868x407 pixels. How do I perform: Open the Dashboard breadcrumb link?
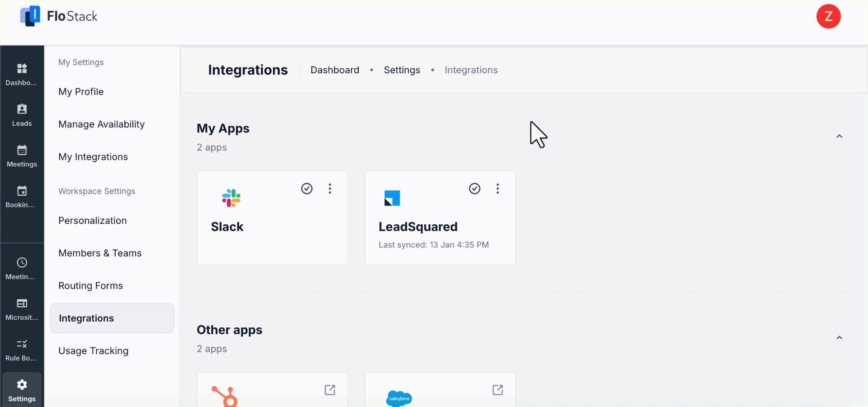pos(334,70)
